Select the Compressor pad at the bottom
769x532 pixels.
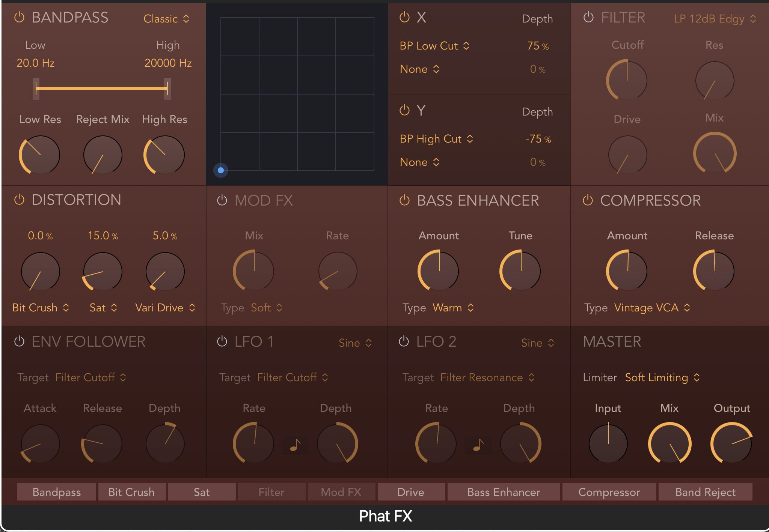tap(609, 492)
